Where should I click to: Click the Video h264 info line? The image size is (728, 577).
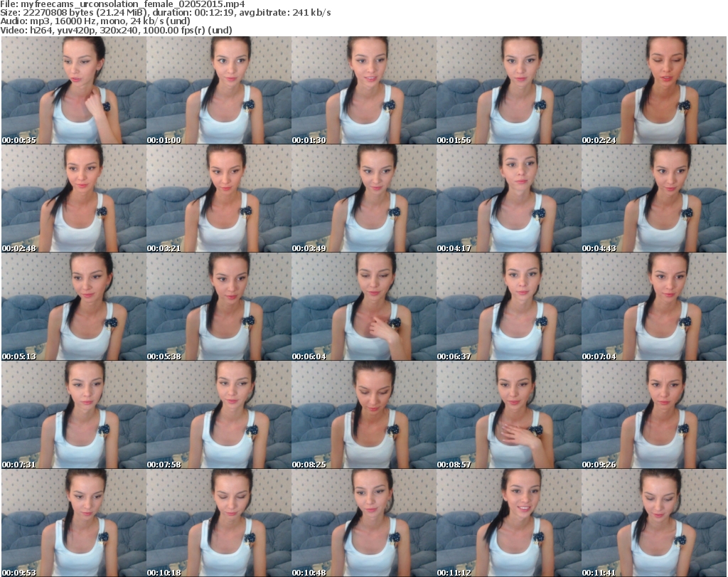tap(116, 30)
